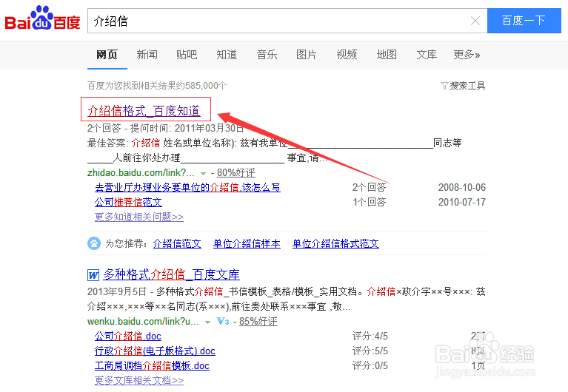This screenshot has width=568, height=392.
Task: Click the 80%好评 rating link
Action: click(x=235, y=172)
